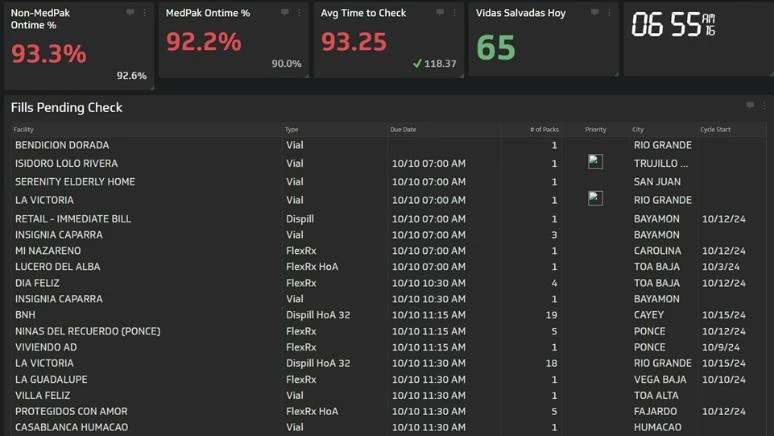Select the BENDICION DORADA facility row
774x436 pixels.
tap(62, 145)
